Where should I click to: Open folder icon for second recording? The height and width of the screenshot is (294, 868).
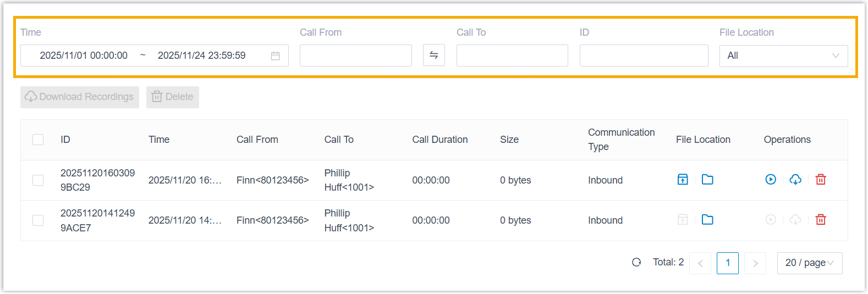pyautogui.click(x=707, y=220)
